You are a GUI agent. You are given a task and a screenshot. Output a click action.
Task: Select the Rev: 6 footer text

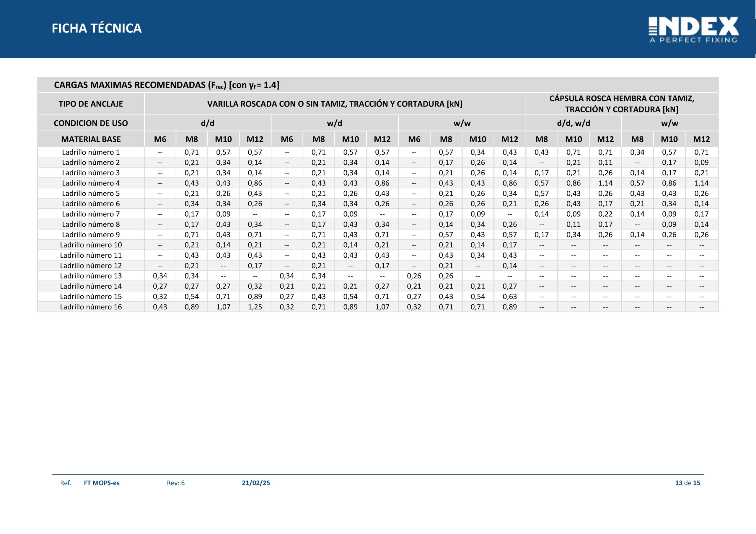coord(176,483)
